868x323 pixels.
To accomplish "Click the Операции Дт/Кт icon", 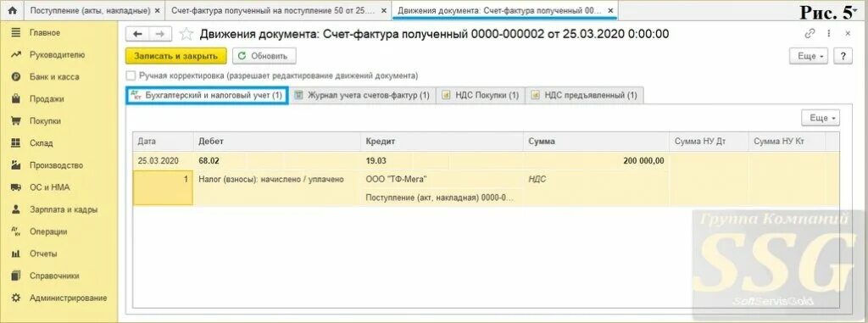I will (x=16, y=231).
